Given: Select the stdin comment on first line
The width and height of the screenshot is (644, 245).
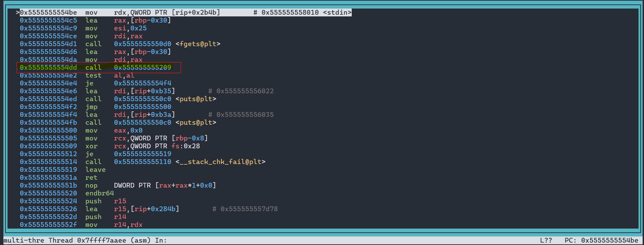Looking at the screenshot, I should (302, 13).
